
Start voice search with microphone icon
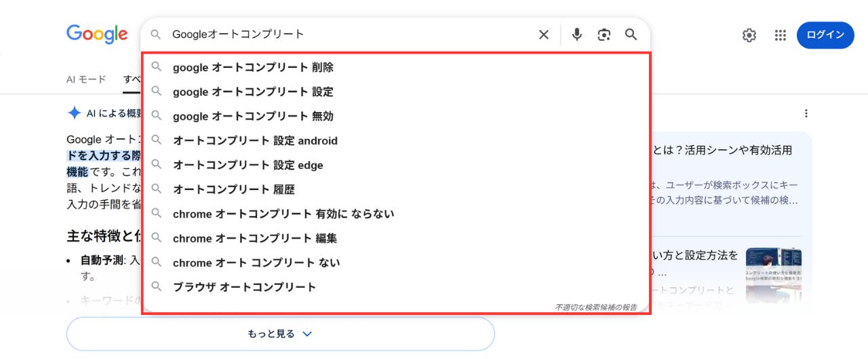coord(577,35)
